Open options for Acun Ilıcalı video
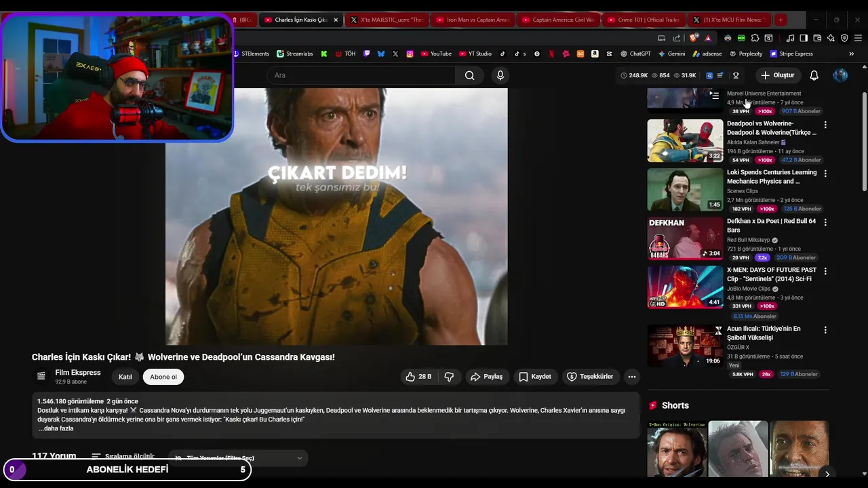The height and width of the screenshot is (488, 868). (825, 330)
